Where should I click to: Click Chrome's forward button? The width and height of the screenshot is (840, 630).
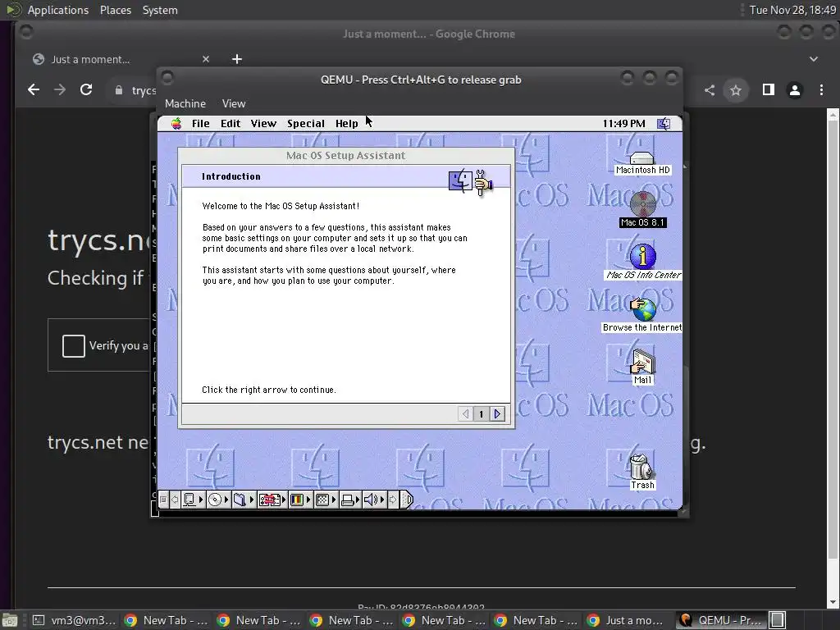click(59, 90)
